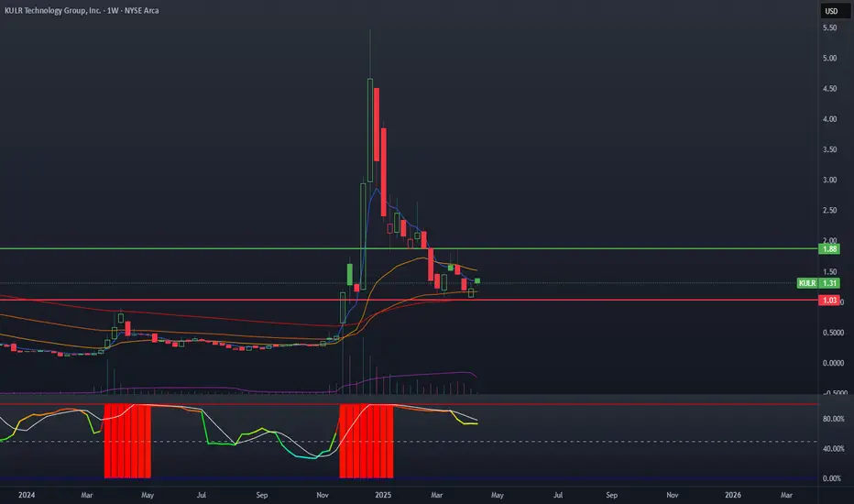The height and width of the screenshot is (504, 854).
Task: Click the 40.00% indicator scale label
Action: click(833, 449)
